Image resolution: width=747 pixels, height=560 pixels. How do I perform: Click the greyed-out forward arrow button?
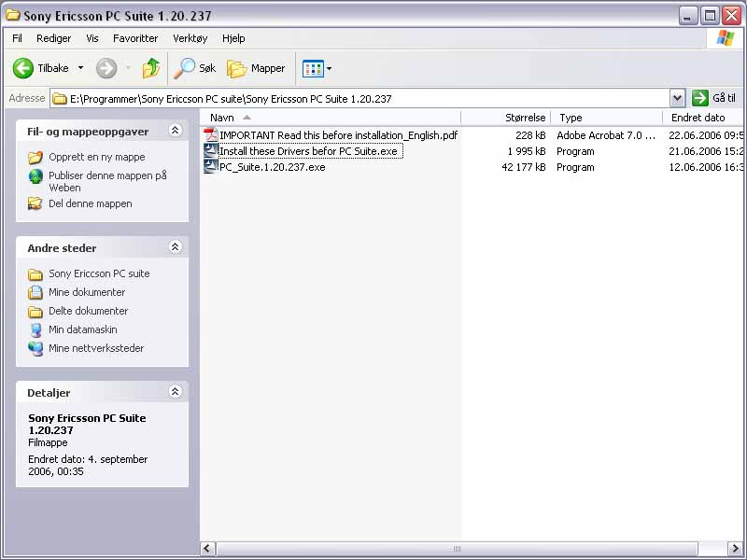click(x=106, y=68)
